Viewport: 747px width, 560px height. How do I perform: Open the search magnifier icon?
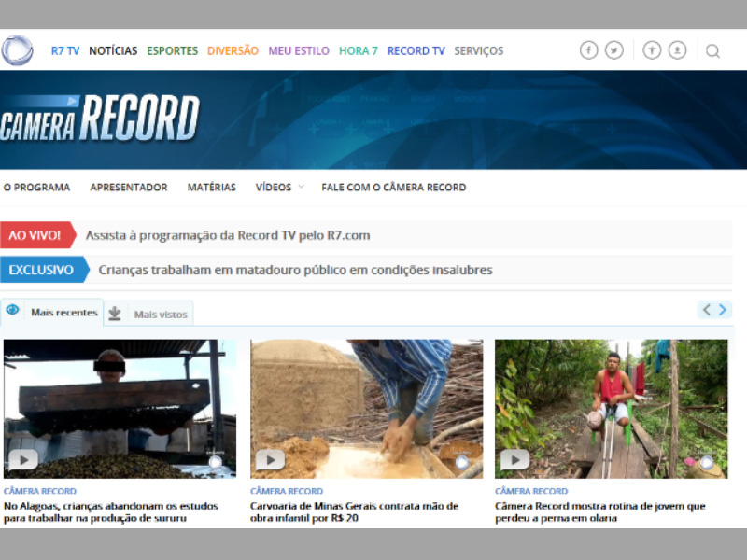tap(712, 51)
